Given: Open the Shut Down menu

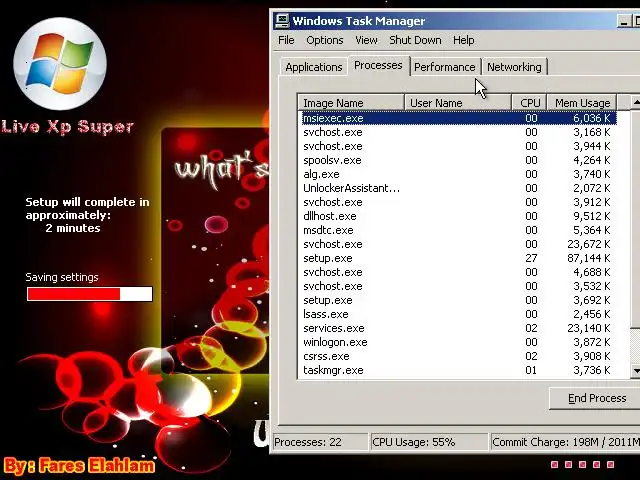Looking at the screenshot, I should tap(415, 40).
